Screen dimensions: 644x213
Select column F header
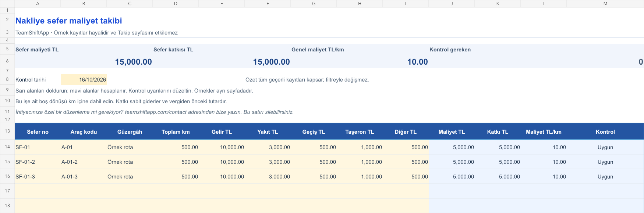pos(268,4)
